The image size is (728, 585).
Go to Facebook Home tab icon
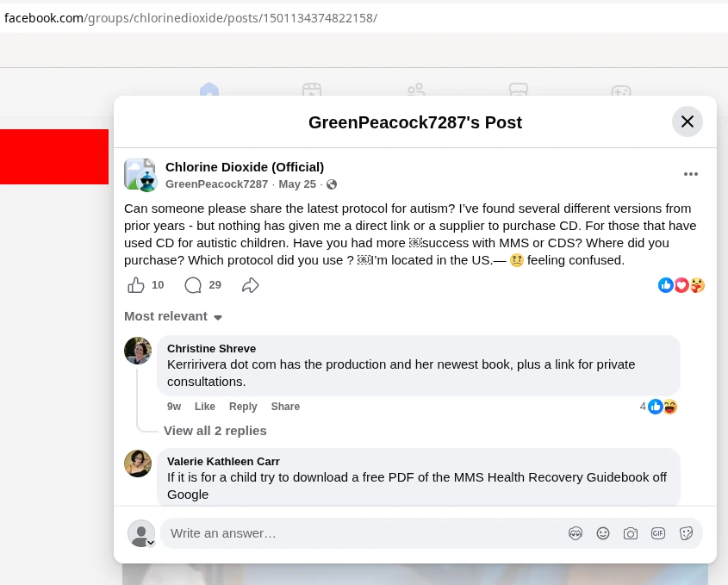tap(209, 90)
